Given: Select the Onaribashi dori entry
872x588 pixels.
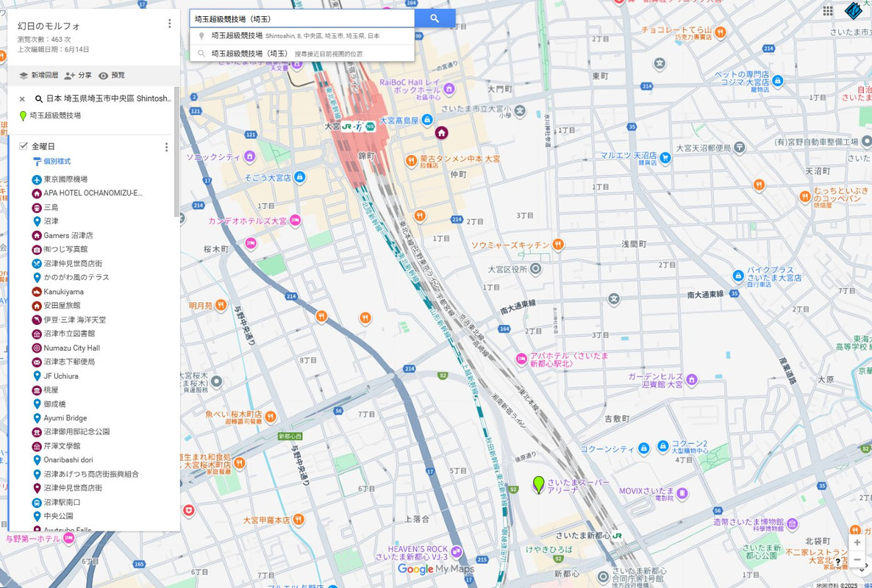Looking at the screenshot, I should [x=68, y=460].
